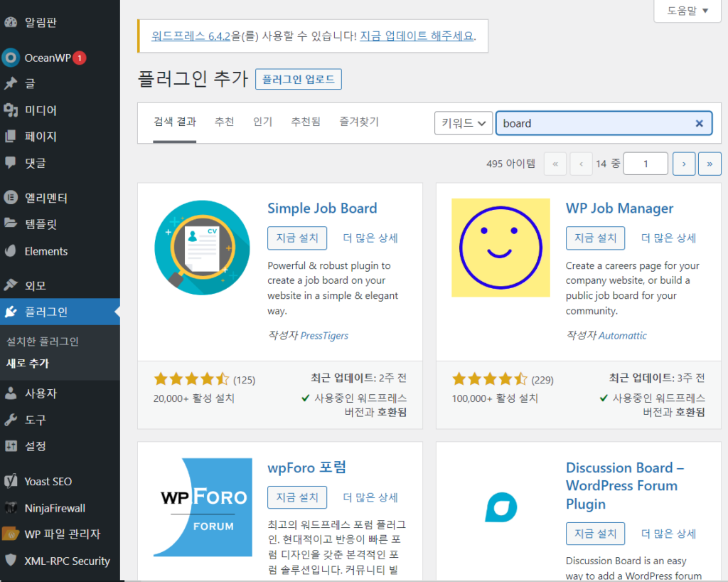Click the 도구 wrench icon

click(x=11, y=420)
